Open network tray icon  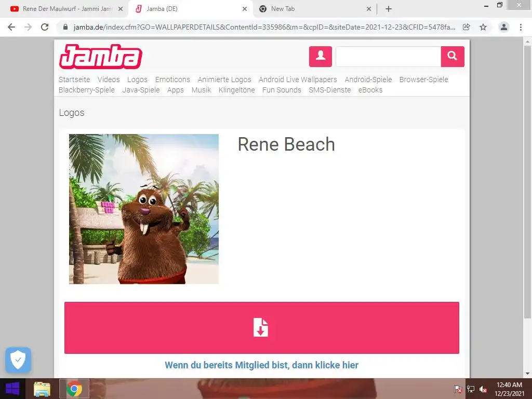coord(471,389)
